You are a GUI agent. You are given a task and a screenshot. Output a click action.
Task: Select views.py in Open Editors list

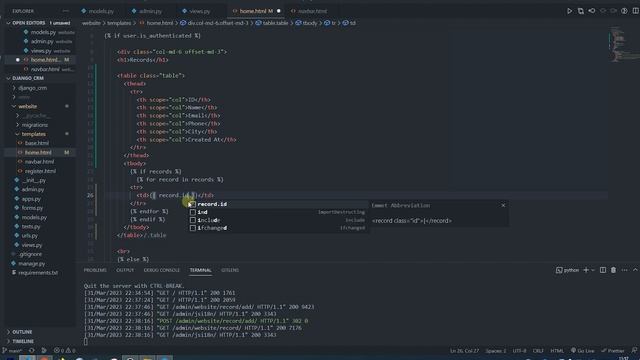pos(41,51)
